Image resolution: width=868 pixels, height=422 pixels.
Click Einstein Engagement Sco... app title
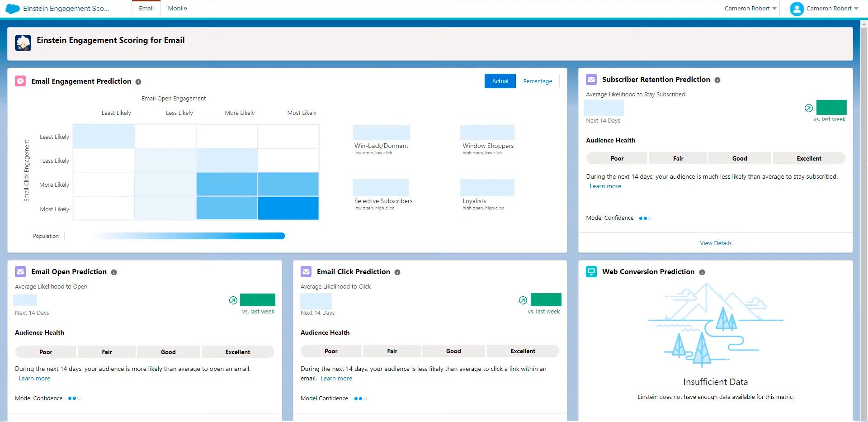point(66,9)
